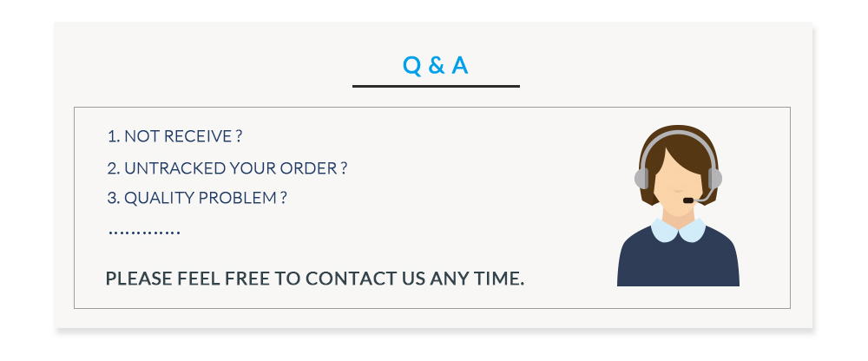Click the agent's light blue collar

tap(678, 229)
